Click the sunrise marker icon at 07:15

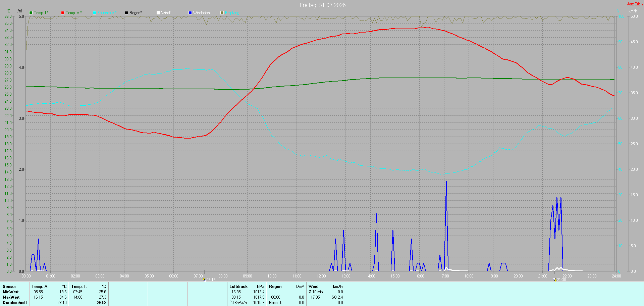pyautogui.click(x=204, y=279)
